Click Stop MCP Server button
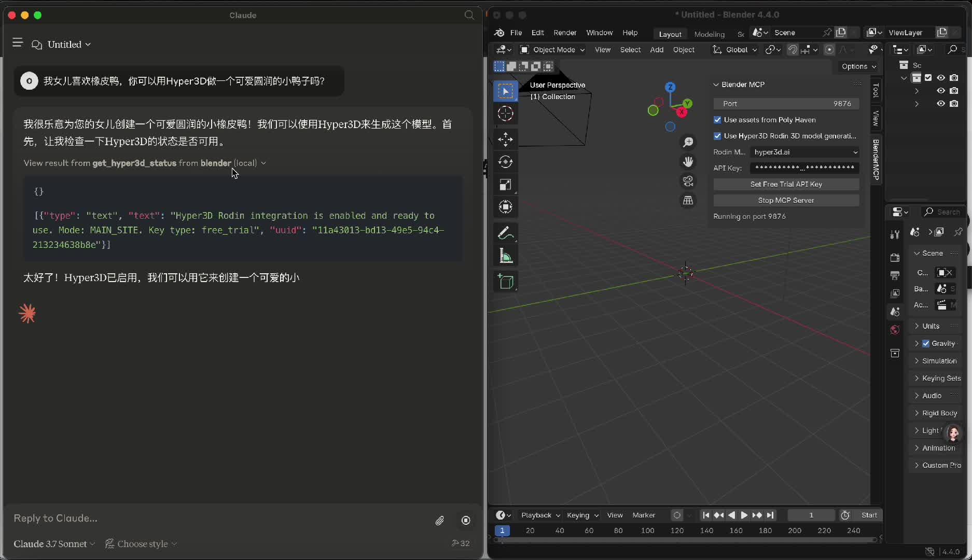The width and height of the screenshot is (972, 560). (785, 200)
